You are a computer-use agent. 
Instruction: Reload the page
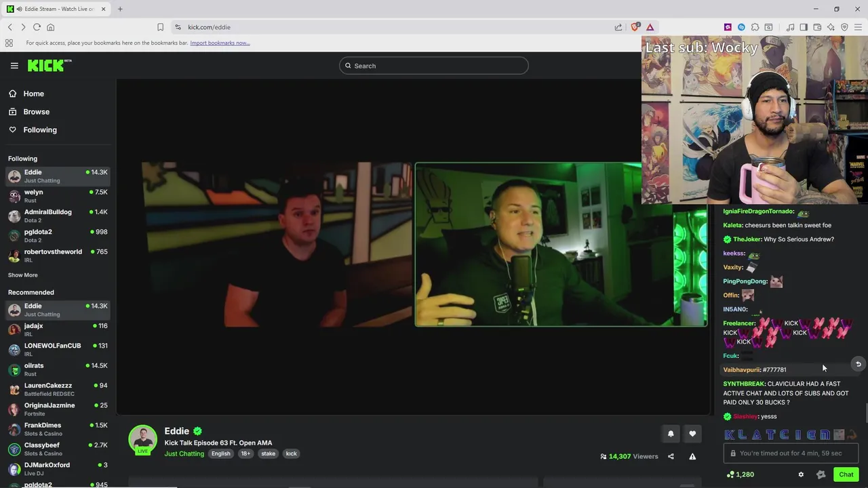[x=37, y=27]
